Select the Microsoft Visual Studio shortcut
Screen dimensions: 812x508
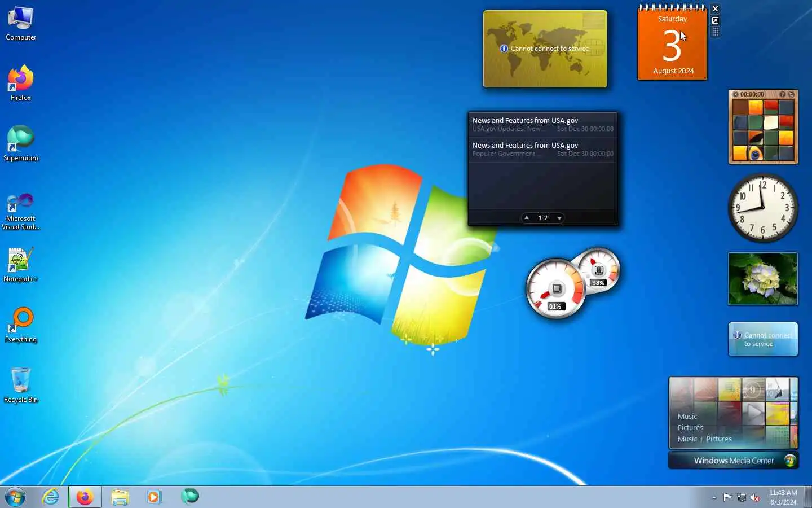point(21,211)
